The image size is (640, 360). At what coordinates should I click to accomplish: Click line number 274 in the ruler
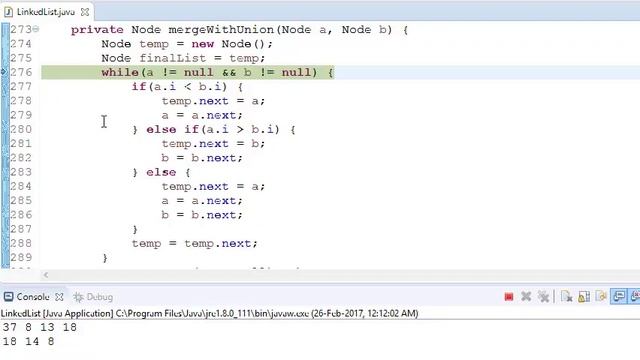pyautogui.click(x=21, y=44)
